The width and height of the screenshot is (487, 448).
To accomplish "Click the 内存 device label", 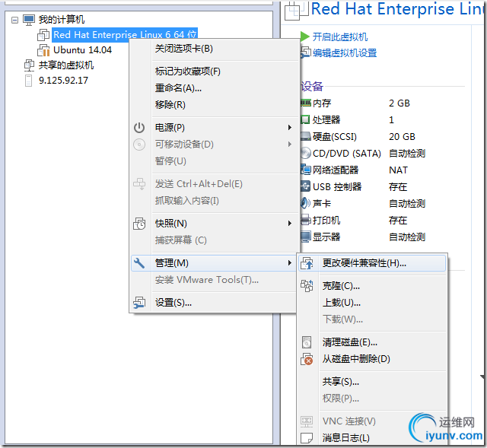I will pos(322,103).
